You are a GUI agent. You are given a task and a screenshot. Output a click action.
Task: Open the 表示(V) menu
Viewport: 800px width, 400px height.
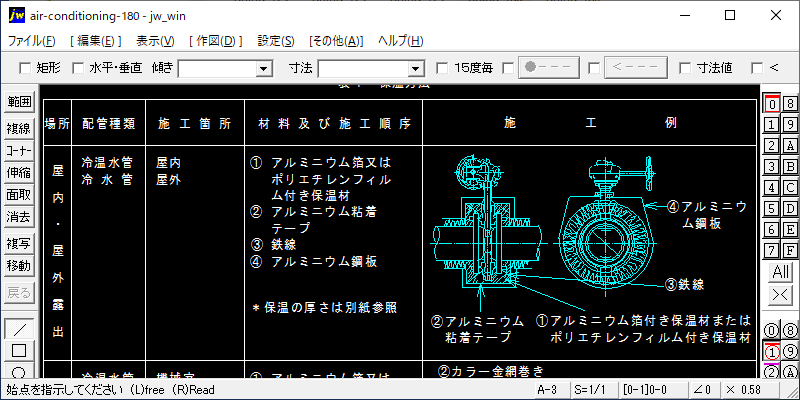tap(155, 41)
